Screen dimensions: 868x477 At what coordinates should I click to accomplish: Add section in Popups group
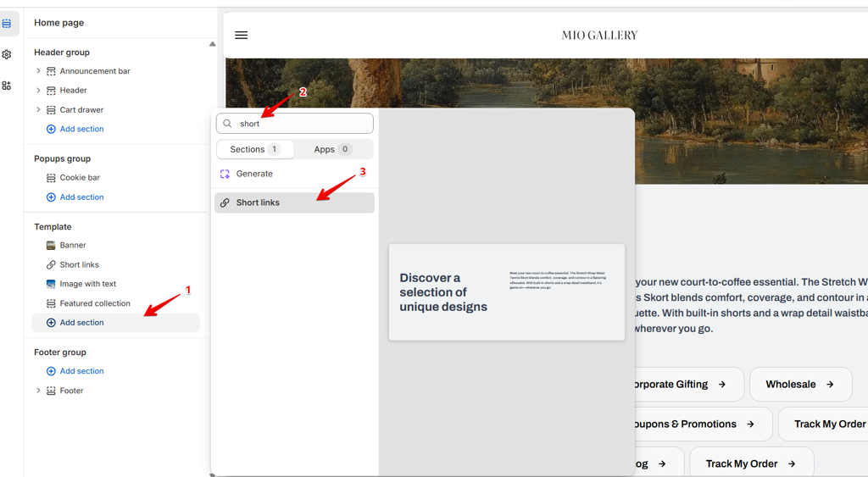[x=81, y=197]
